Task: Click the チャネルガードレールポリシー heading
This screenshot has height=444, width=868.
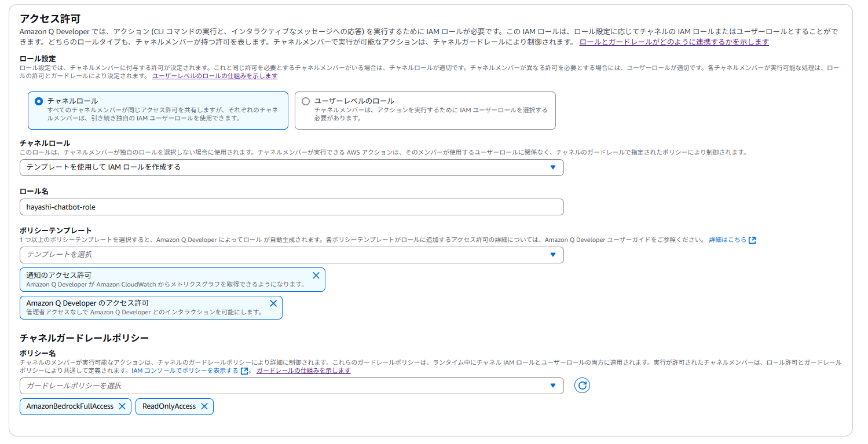Action: [x=85, y=337]
